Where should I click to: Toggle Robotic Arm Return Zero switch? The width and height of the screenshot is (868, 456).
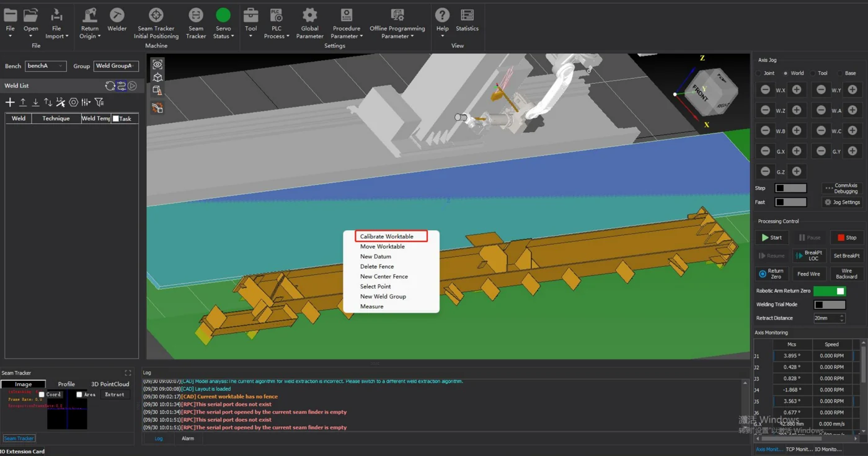point(829,291)
